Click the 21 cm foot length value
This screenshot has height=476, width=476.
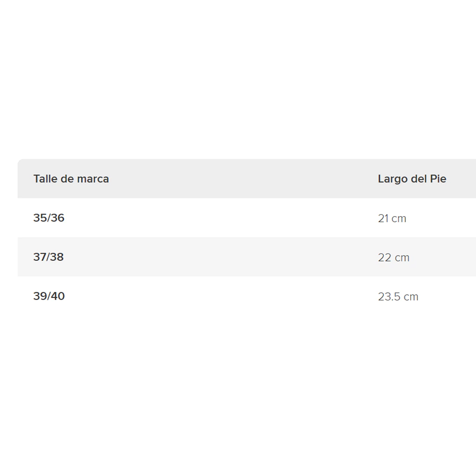(392, 218)
